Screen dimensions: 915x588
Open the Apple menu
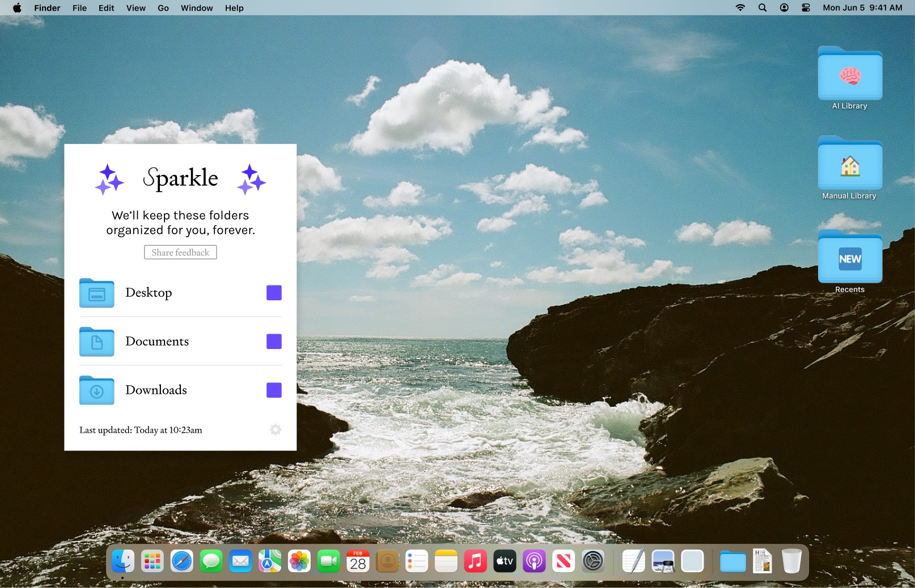point(17,8)
